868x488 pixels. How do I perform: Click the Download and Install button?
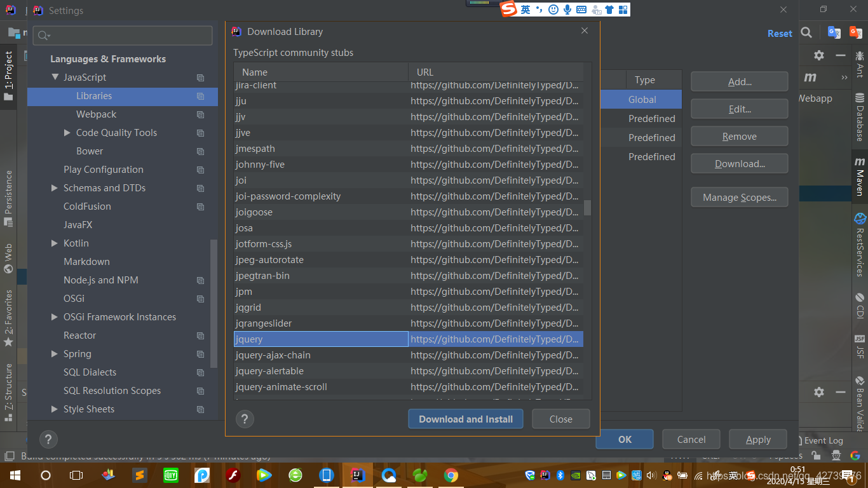pyautogui.click(x=465, y=419)
